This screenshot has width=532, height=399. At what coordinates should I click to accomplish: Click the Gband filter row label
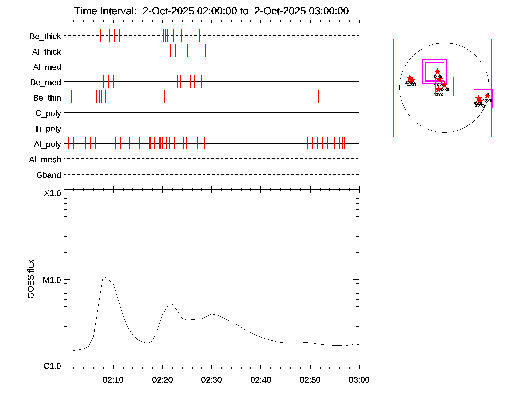coord(49,175)
